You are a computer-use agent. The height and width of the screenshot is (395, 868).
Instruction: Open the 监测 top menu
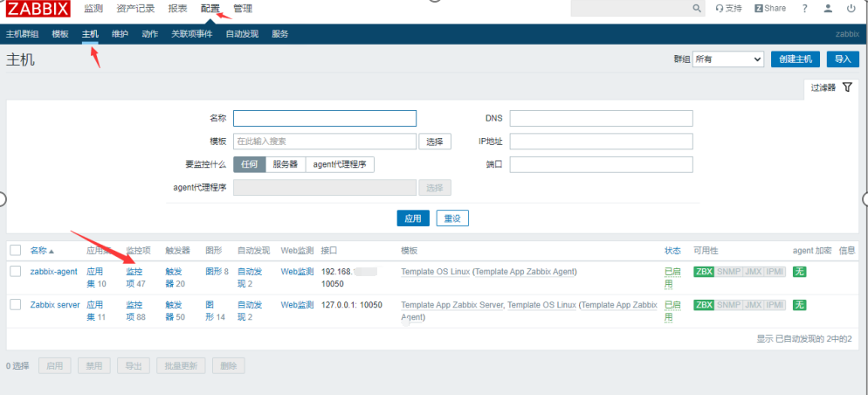click(93, 9)
